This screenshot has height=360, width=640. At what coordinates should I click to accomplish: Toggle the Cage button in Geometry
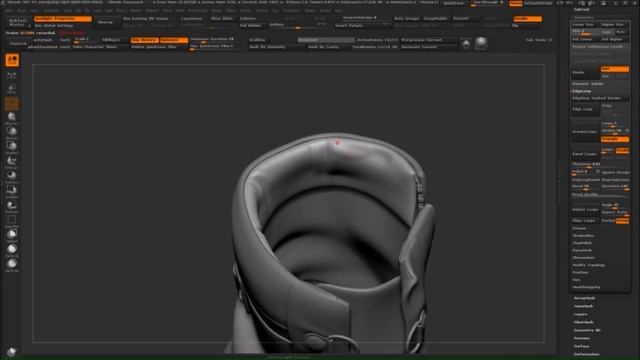click(x=607, y=32)
